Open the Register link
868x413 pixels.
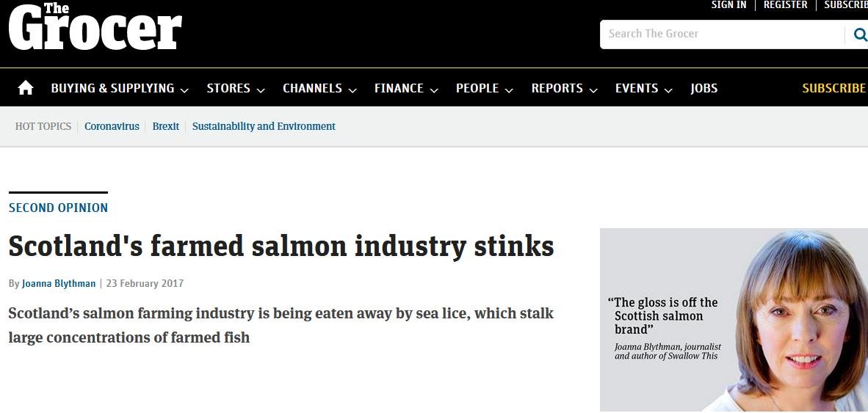click(x=785, y=5)
